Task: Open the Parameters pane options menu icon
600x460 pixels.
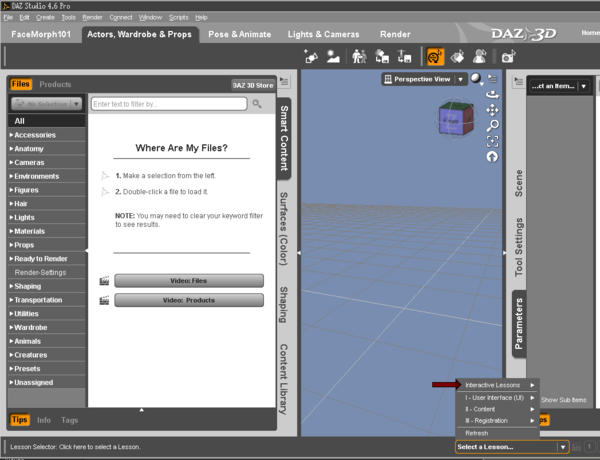Action: (x=518, y=81)
